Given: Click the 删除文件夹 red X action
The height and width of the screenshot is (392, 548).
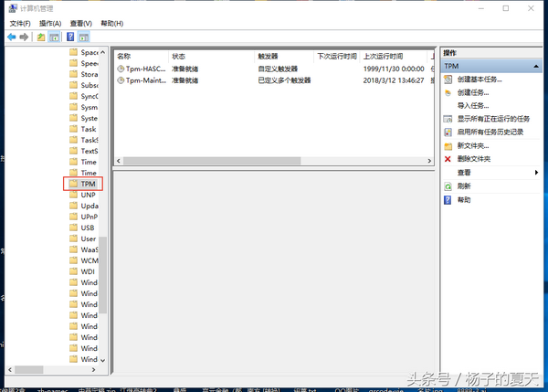Looking at the screenshot, I should 473,159.
